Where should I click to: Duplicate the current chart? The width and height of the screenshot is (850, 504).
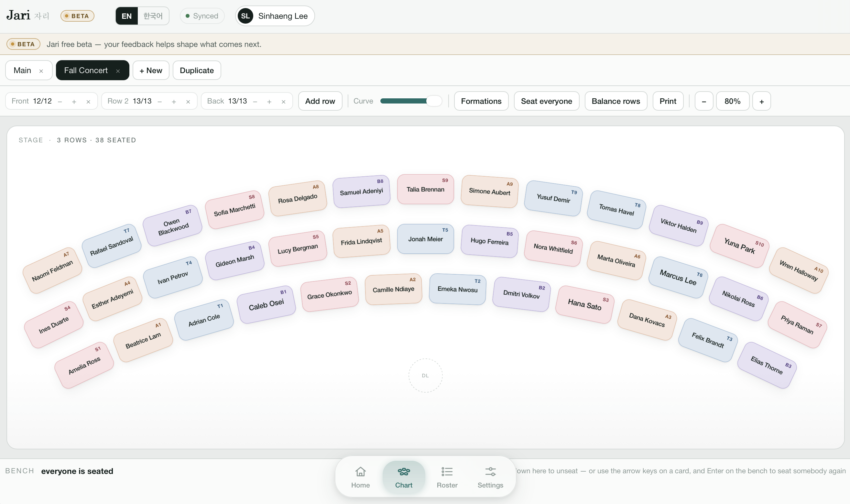tap(197, 70)
